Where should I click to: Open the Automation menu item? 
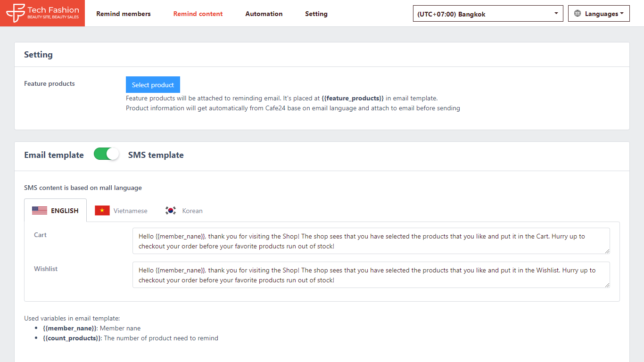(x=264, y=14)
